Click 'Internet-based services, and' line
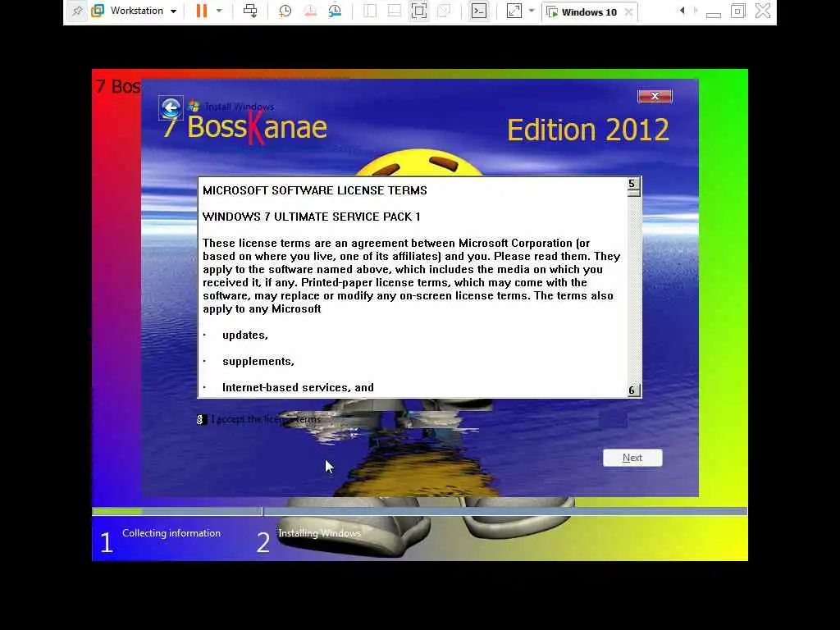 298,388
